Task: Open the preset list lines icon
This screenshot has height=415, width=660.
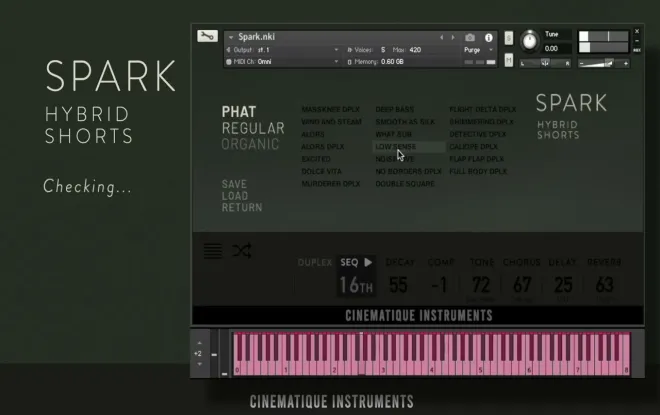Action: click(x=213, y=251)
